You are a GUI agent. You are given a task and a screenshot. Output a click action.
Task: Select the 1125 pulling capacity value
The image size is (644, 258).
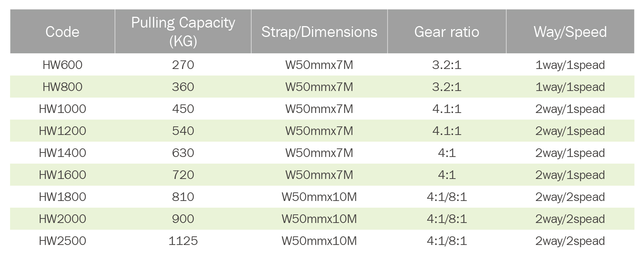[183, 241]
